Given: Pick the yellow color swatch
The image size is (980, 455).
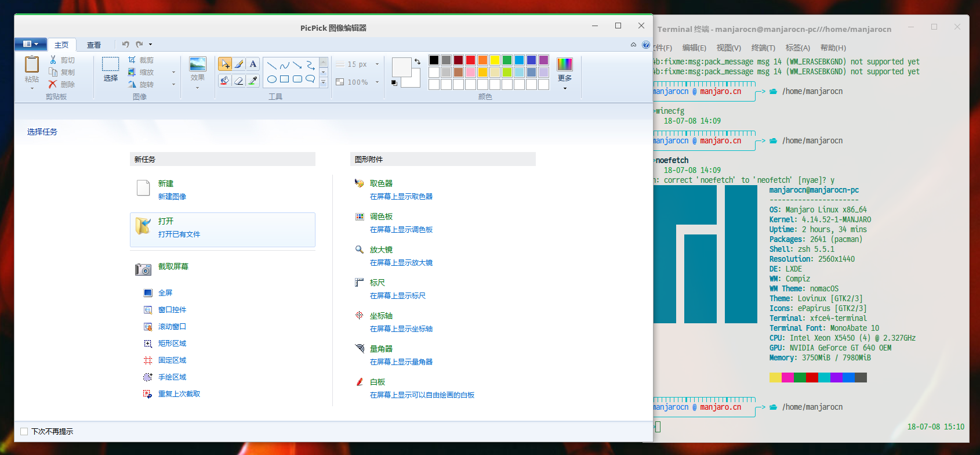Looking at the screenshot, I should (x=495, y=60).
